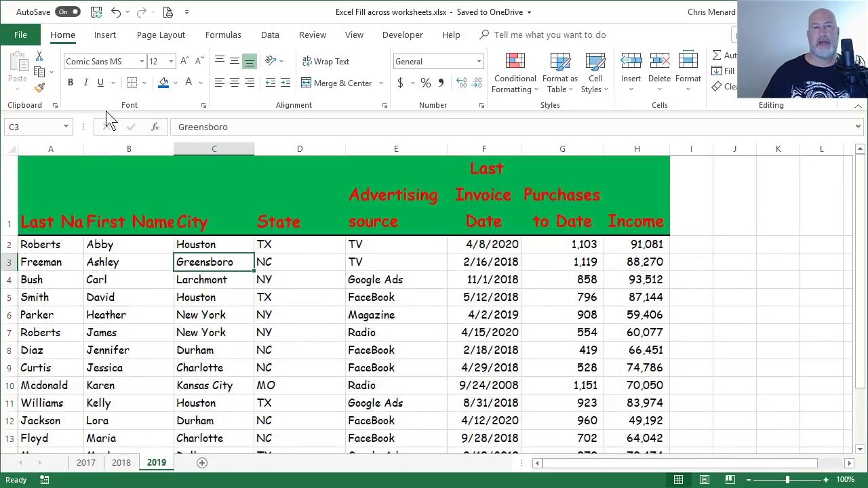Screen dimensions: 868x488
Task: Switch to the Formulas ribbon tab
Action: [223, 35]
